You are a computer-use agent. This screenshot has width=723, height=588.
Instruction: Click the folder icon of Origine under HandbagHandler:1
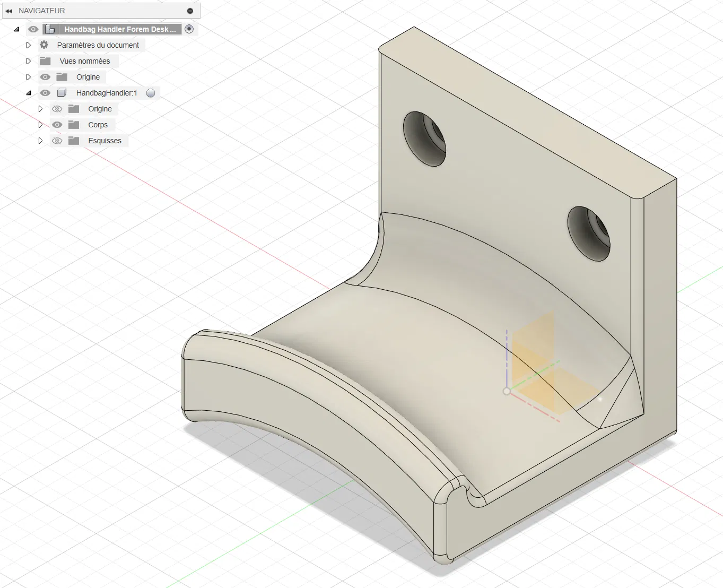coord(74,109)
